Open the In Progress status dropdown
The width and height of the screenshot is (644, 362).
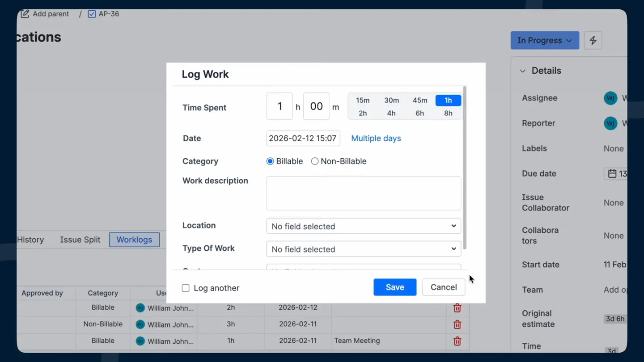(545, 40)
